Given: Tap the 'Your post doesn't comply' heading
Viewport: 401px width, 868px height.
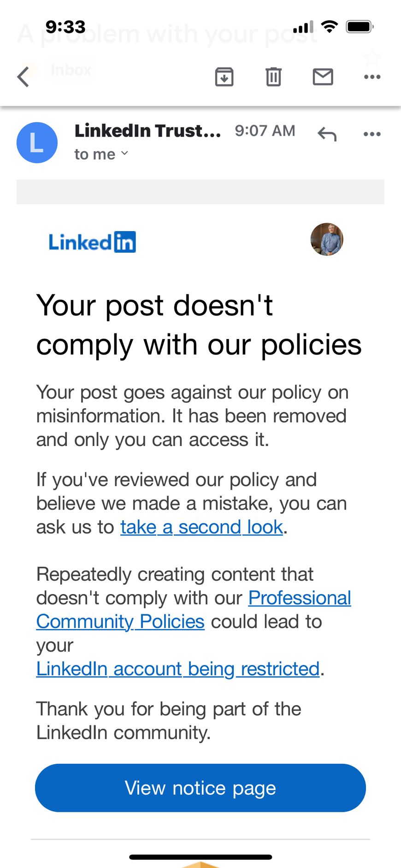Looking at the screenshot, I should [x=199, y=325].
